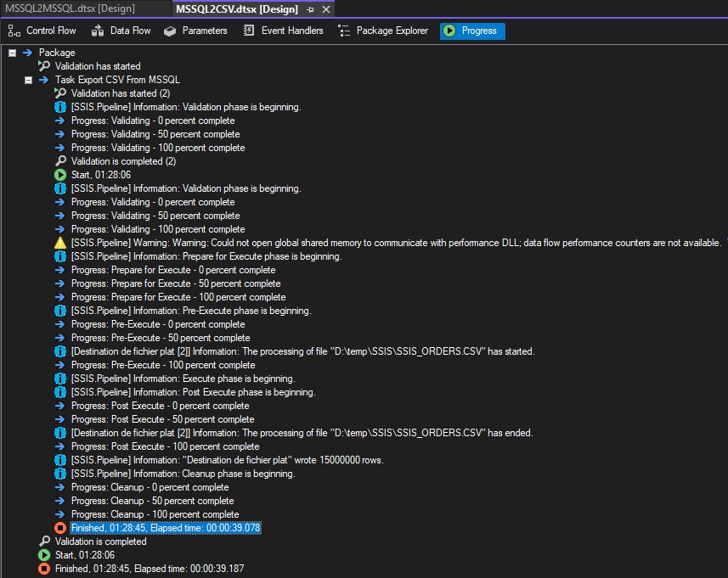Click the Data Flow tab icon

pyautogui.click(x=98, y=31)
